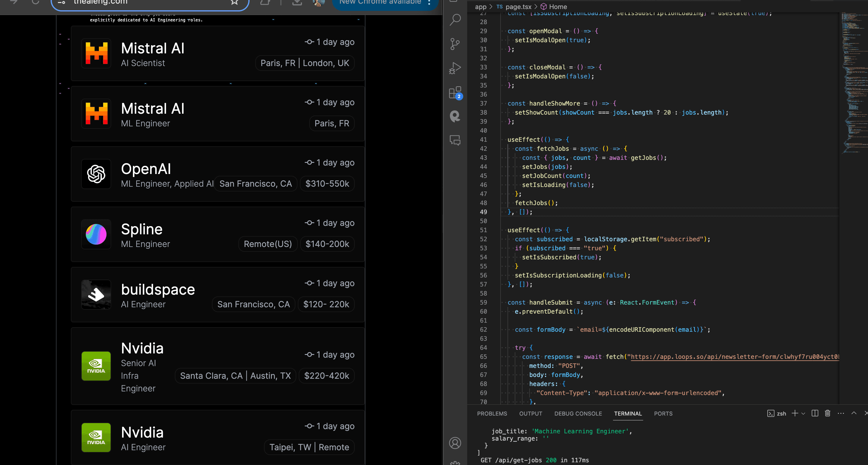Image resolution: width=868 pixels, height=465 pixels.
Task: Maximize the panel with chevron up
Action: click(854, 413)
